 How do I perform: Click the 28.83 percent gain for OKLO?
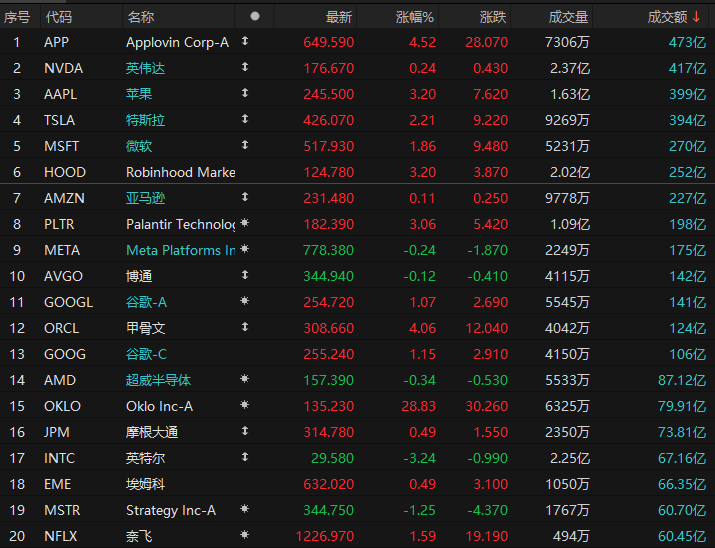click(x=419, y=406)
